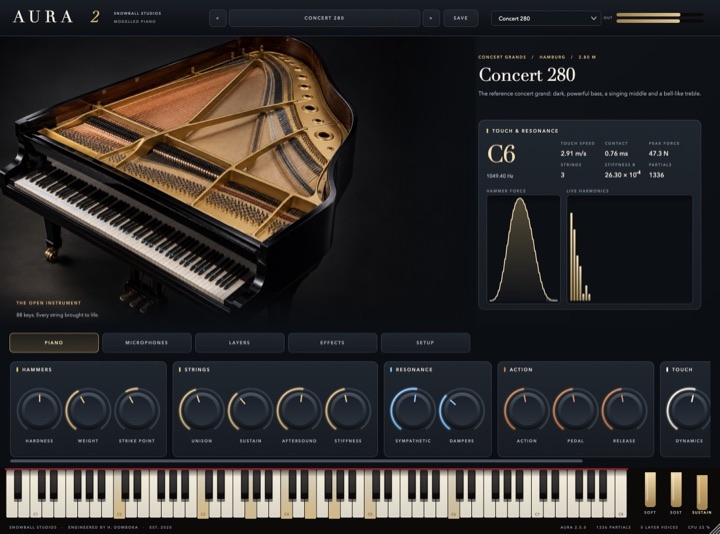Click the C6 note display
720x534 pixels.
click(501, 154)
